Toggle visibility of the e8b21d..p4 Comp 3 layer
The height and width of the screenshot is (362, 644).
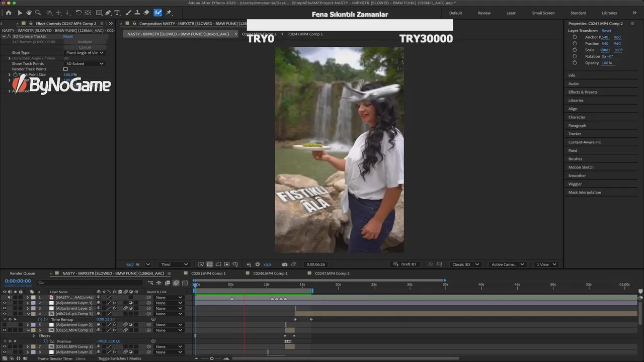coord(5,314)
